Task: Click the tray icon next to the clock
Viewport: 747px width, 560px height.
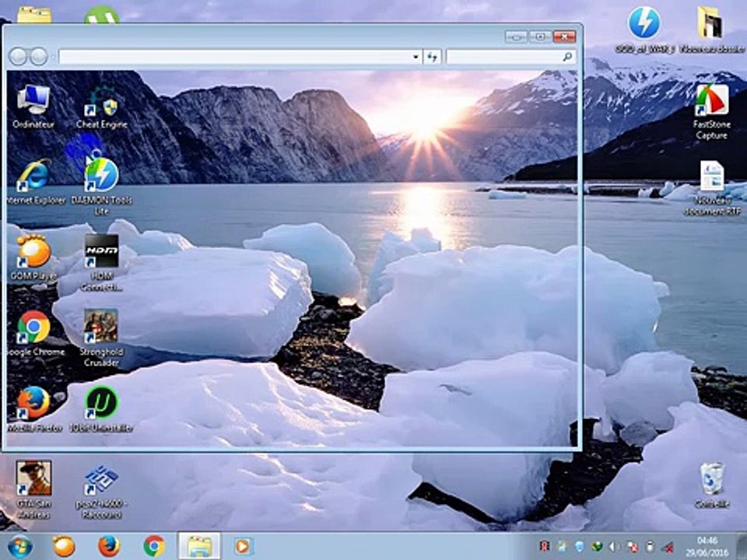Action: [668, 547]
